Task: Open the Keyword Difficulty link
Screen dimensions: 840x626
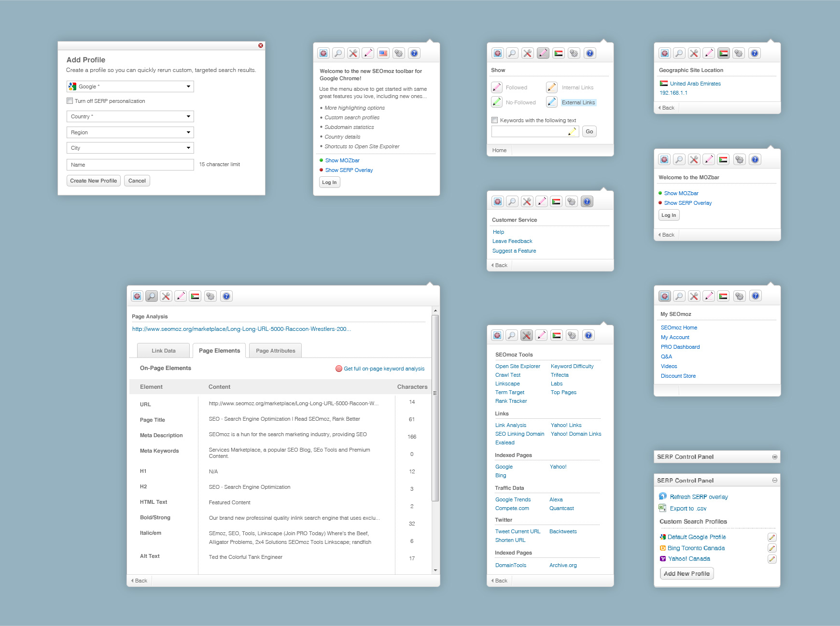Action: (572, 366)
